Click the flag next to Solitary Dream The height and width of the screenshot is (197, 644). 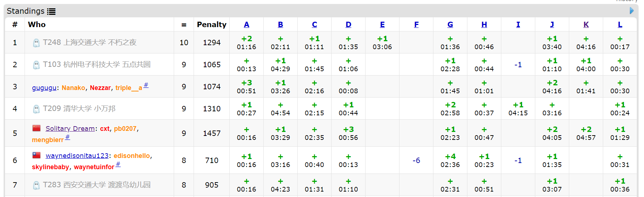pyautogui.click(x=36, y=128)
